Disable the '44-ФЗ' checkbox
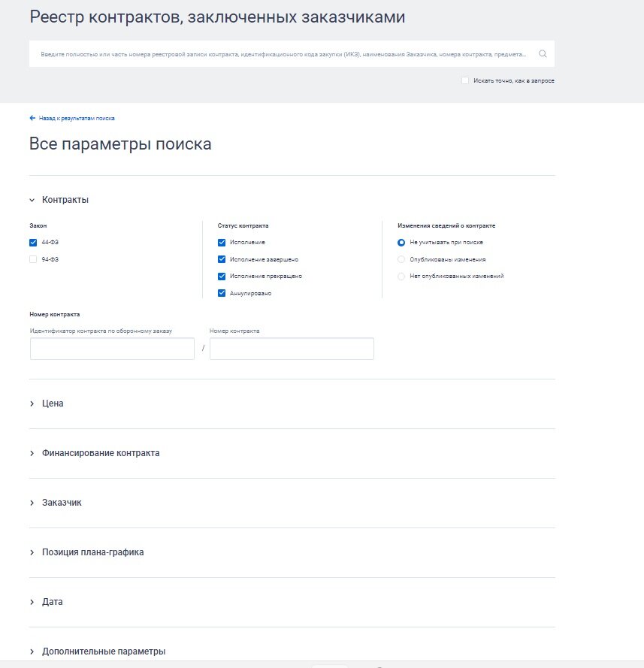The width and height of the screenshot is (644, 668). click(32, 242)
